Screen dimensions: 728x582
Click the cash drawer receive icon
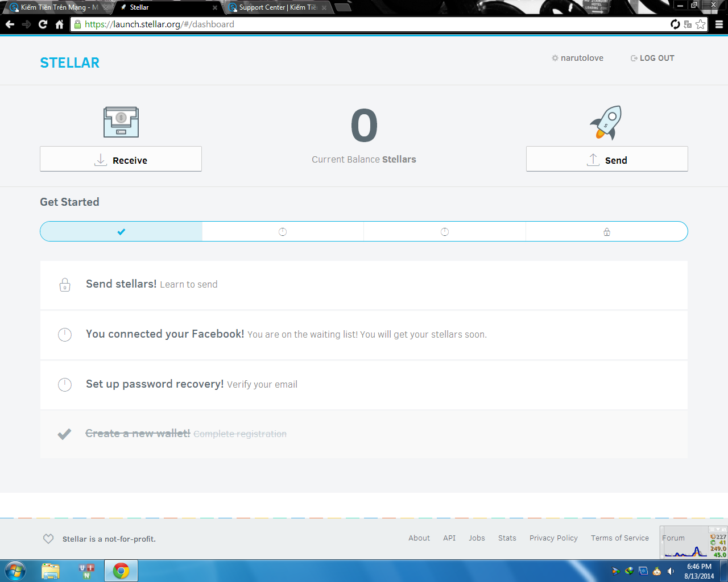coord(121,122)
